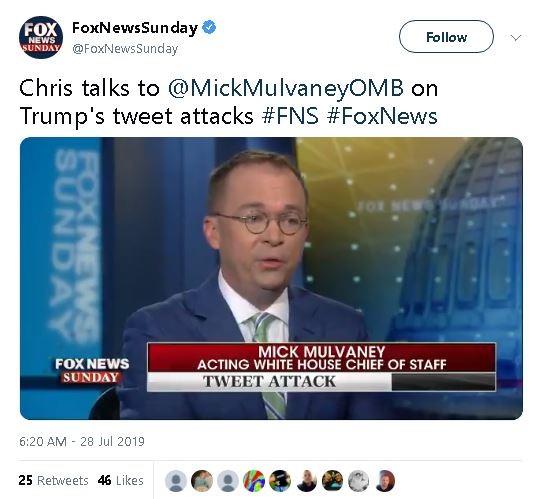Open the #FNS hashtag
This screenshot has width=551, height=499.
[290, 116]
